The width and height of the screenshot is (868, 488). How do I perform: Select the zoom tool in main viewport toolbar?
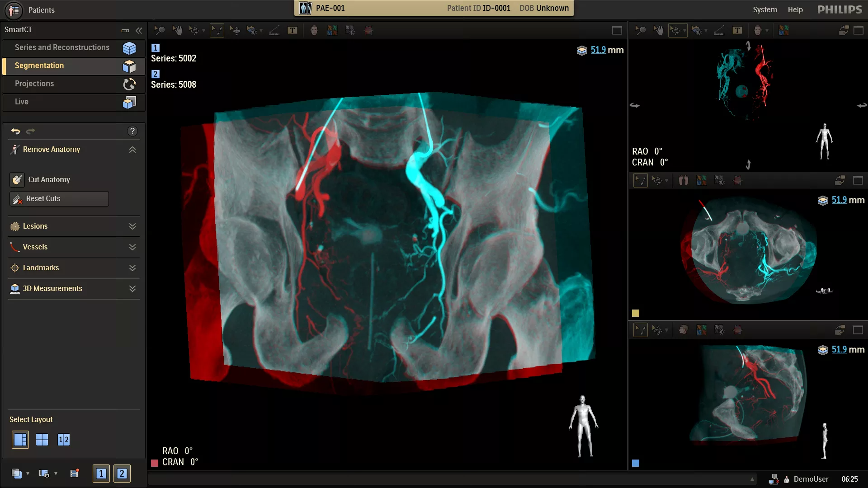159,30
